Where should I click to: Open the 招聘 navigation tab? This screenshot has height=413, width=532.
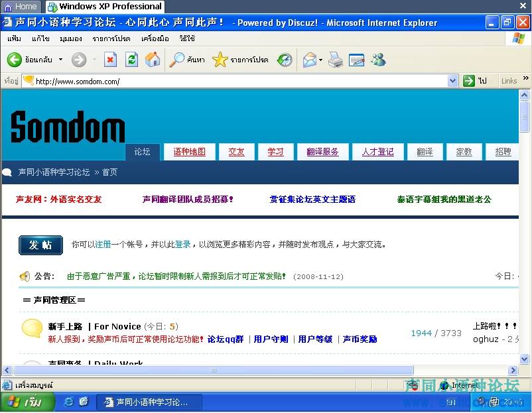[x=503, y=152]
